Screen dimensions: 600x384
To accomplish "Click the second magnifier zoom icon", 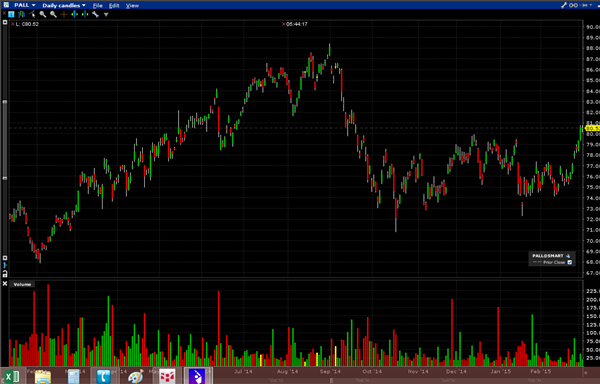I will click(53, 14).
